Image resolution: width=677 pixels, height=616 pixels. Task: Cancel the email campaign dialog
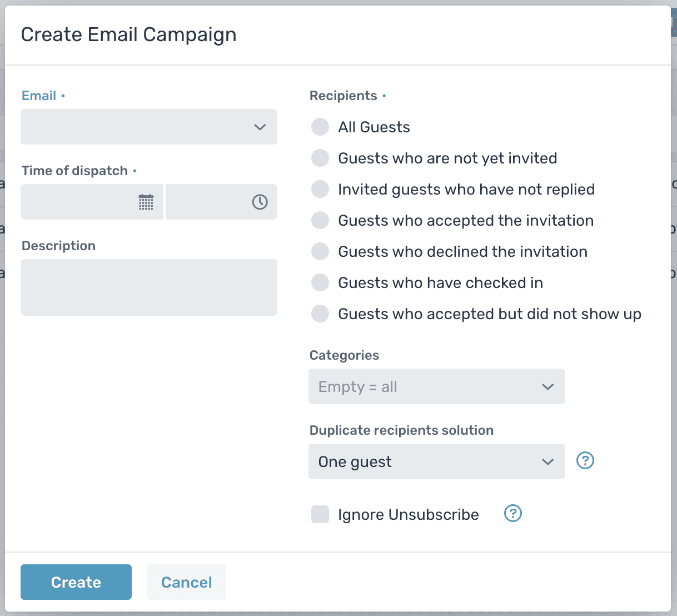(186, 582)
